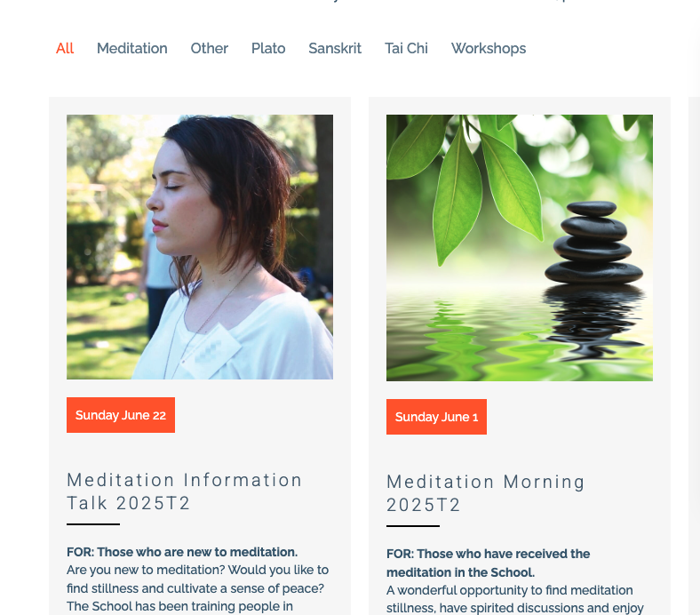Click the underline beneath Information Talk title
The image size is (700, 615).
click(93, 524)
